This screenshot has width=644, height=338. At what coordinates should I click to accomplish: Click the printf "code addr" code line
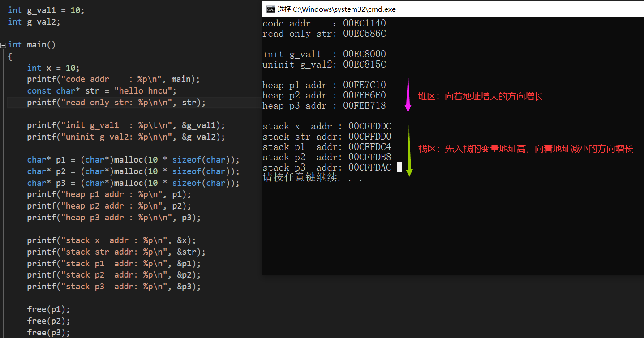113,79
